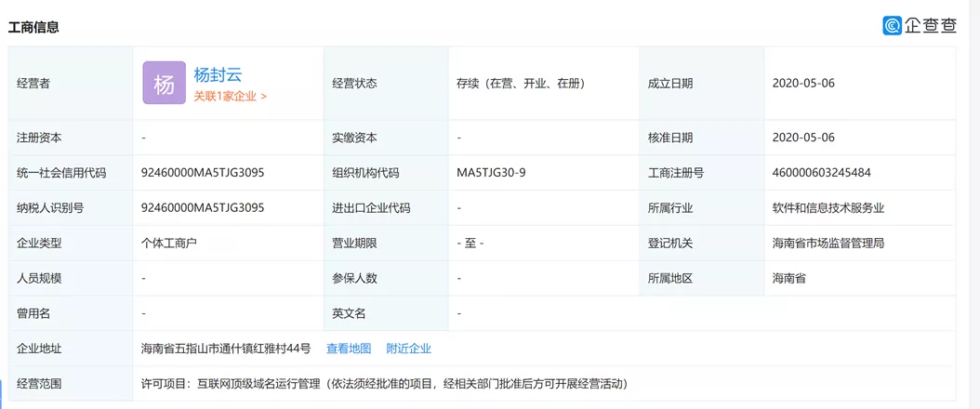Open 关联1家企业 related companies link
This screenshot has height=409, width=980.
pos(230,96)
